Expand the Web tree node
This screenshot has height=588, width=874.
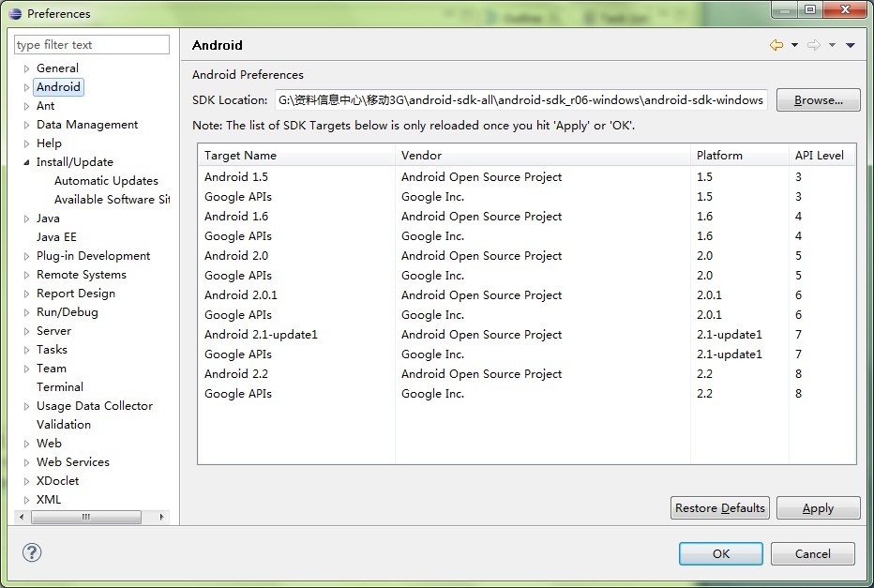[x=26, y=444]
